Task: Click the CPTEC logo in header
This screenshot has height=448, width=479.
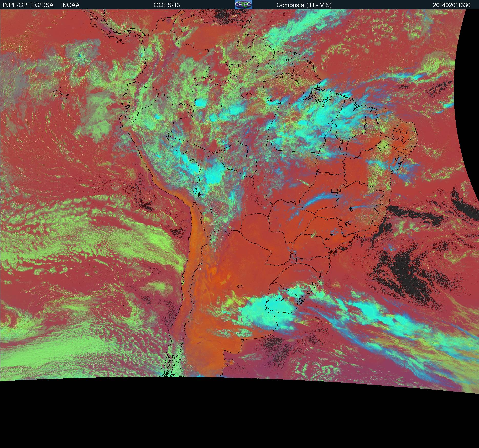Action: coord(243,5)
